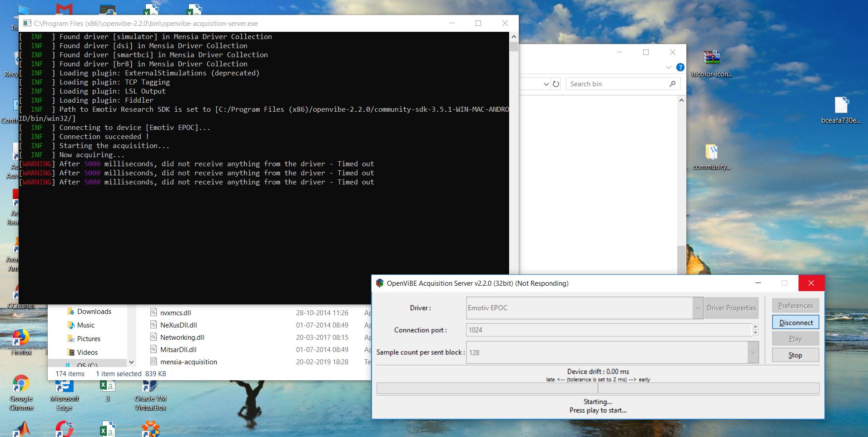Image resolution: width=868 pixels, height=437 pixels.
Task: Click the Play button in Acquisition Server
Action: [x=795, y=338]
